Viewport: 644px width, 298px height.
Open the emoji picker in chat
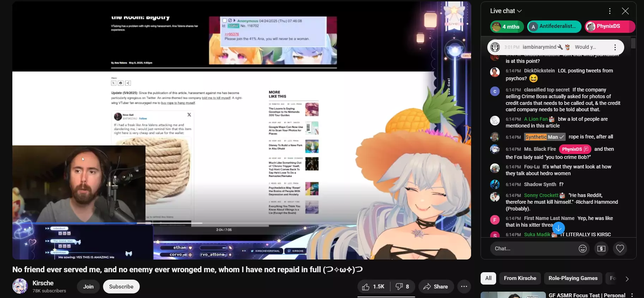click(x=583, y=249)
